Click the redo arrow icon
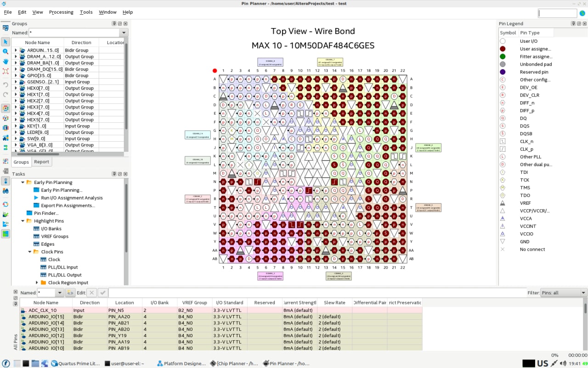Screen dimensions: 588x368 tap(6, 95)
